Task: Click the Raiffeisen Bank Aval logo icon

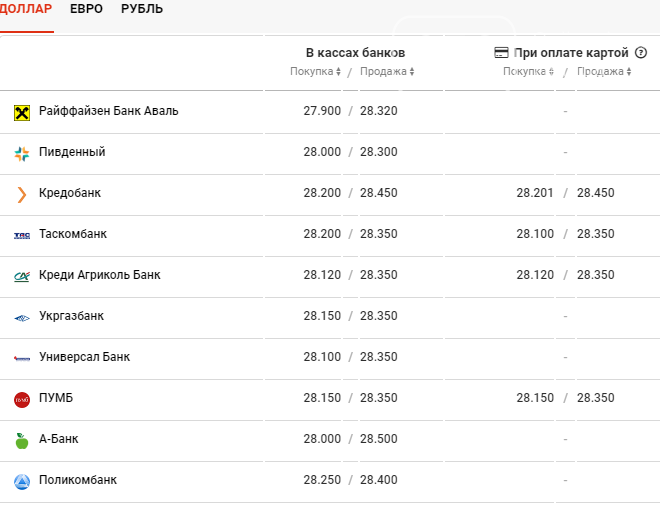Action: (22, 112)
